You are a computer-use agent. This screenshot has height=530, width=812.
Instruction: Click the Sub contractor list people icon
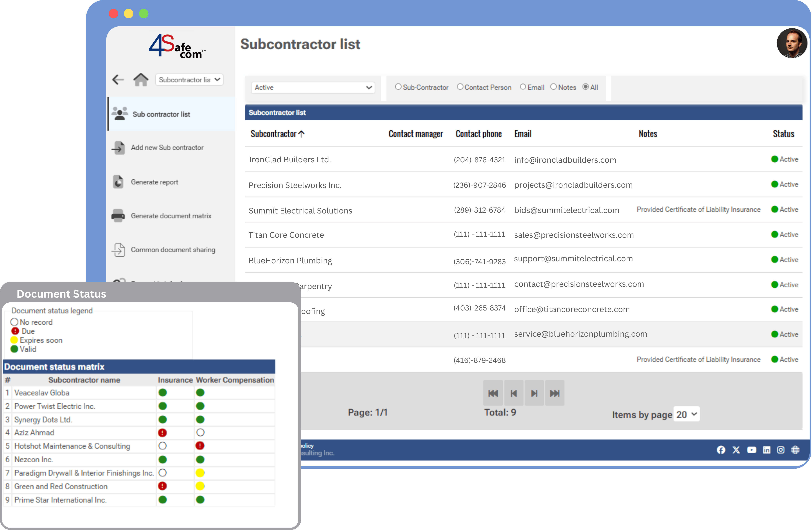point(120,114)
